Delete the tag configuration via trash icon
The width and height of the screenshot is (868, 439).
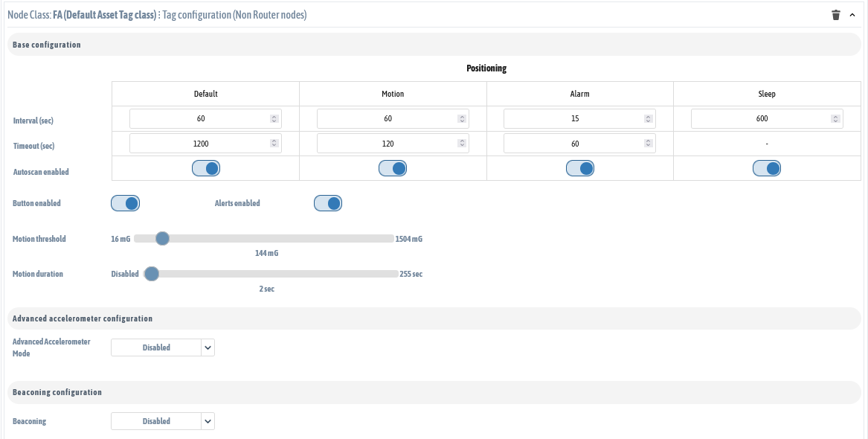tap(838, 13)
